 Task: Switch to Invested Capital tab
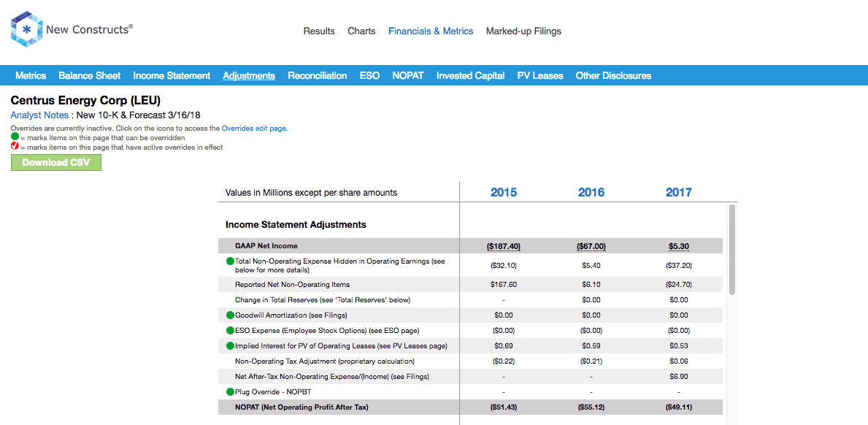471,76
